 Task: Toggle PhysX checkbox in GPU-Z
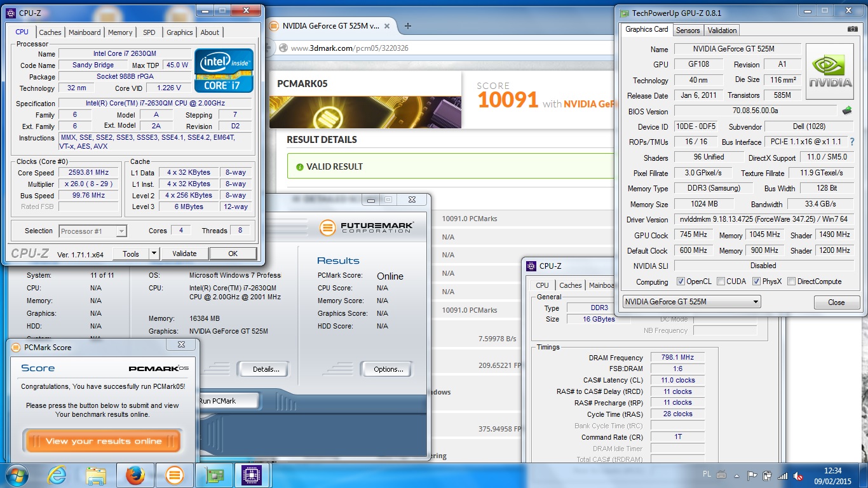pos(756,281)
